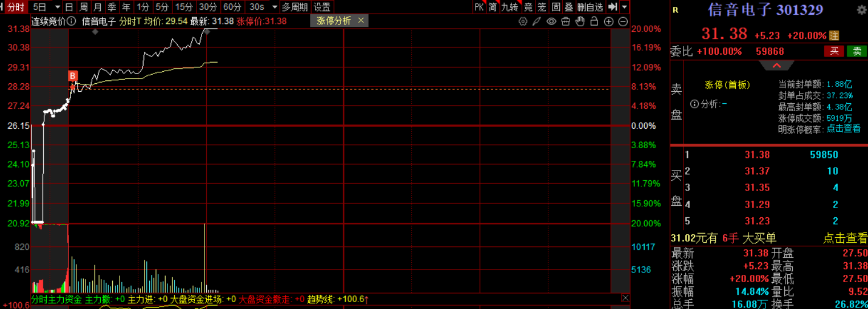The height and width of the screenshot is (309, 868).
Task: Open the PK comparison tool
Action: (x=479, y=7)
